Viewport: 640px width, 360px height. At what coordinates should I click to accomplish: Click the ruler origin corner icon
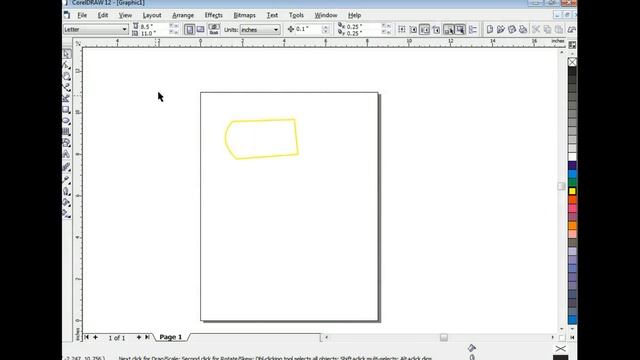coord(78,42)
